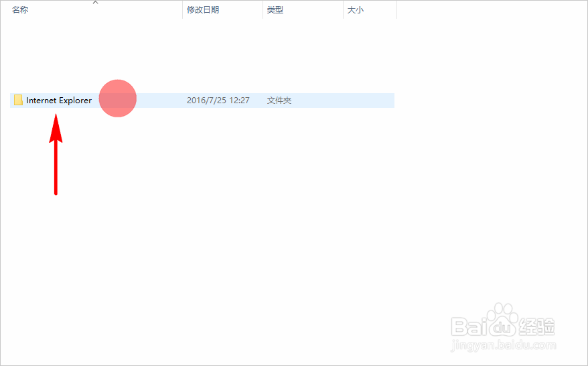This screenshot has height=366, width=588.
Task: Select the Internet Explorer folder name
Action: [x=59, y=101]
